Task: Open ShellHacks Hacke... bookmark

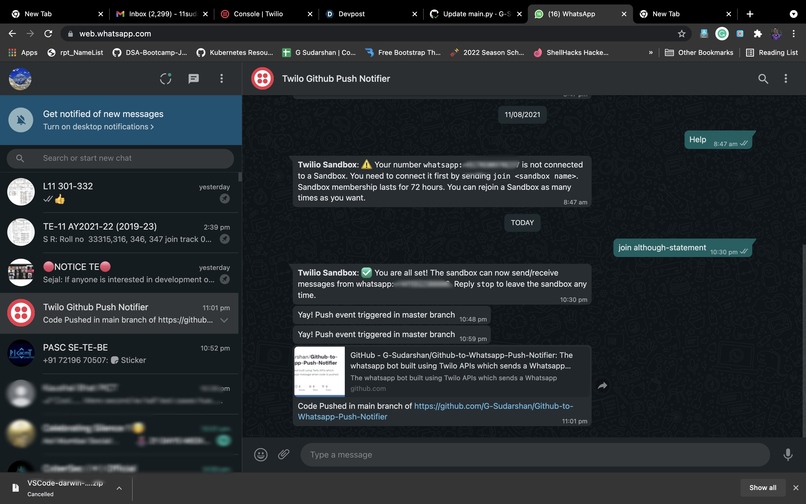Action: (571, 52)
